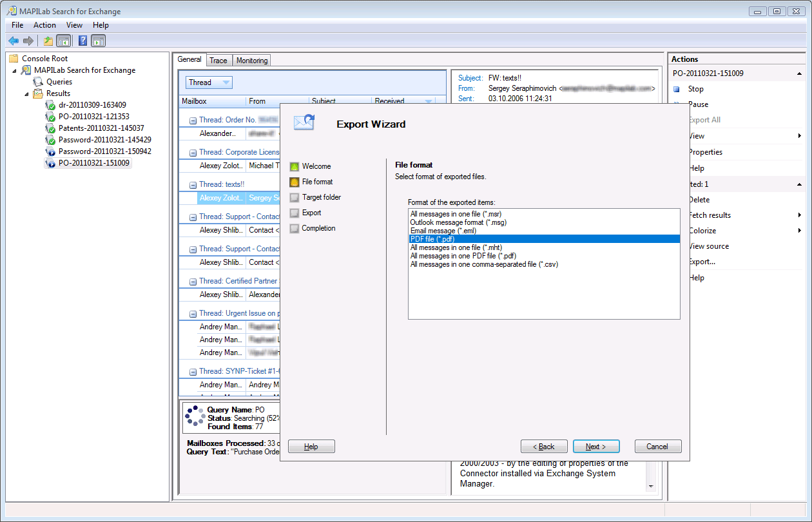This screenshot has width=812, height=522.
Task: Click View source in the Actions pane
Action: [709, 246]
